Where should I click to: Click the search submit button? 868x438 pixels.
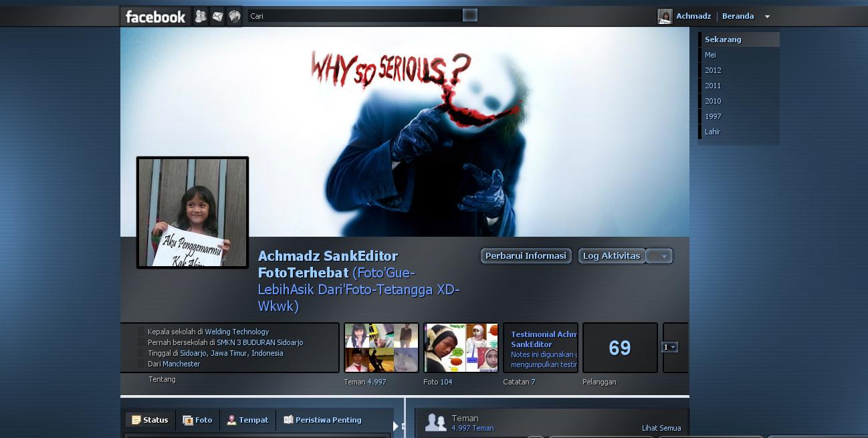click(470, 15)
